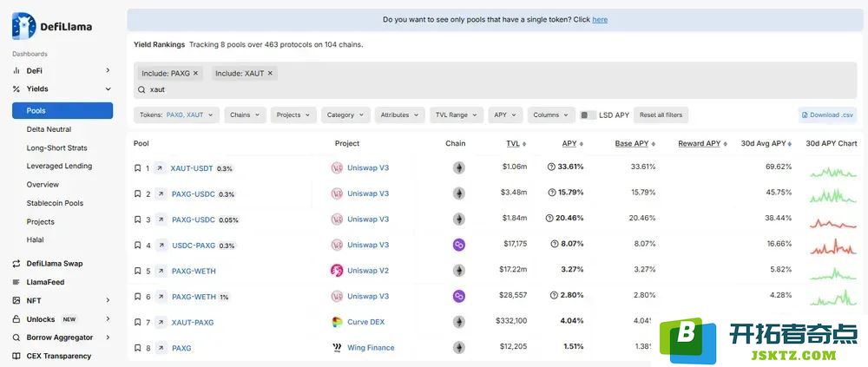Open external link arrow for USDC-PAXG
Screen dimensions: 868x367
tap(161, 246)
